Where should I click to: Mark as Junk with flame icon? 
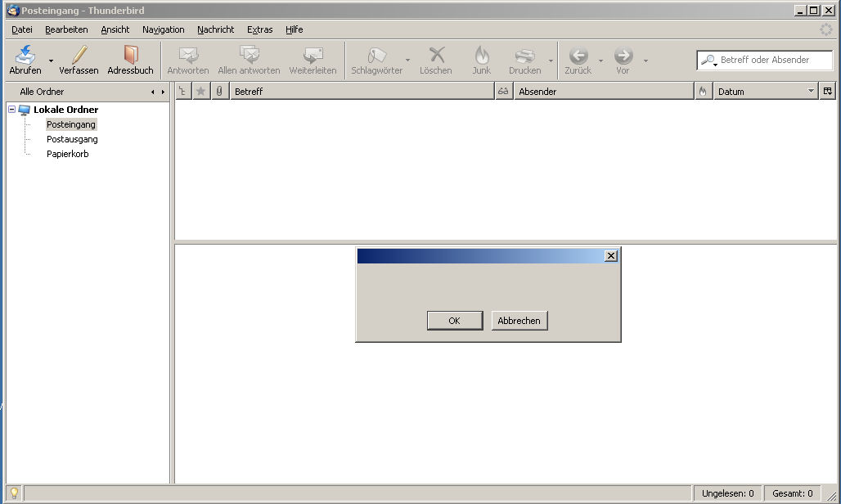482,55
